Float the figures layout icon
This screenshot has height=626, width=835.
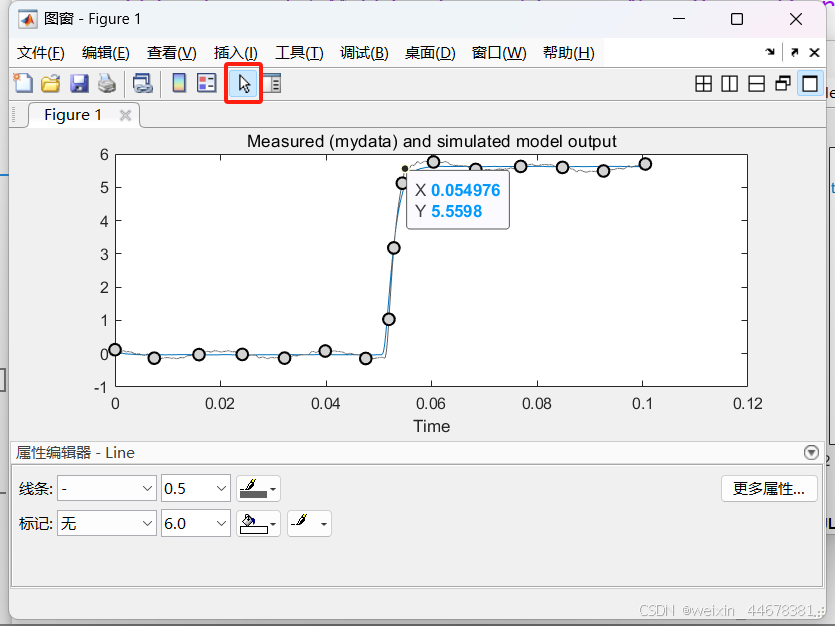click(x=783, y=84)
